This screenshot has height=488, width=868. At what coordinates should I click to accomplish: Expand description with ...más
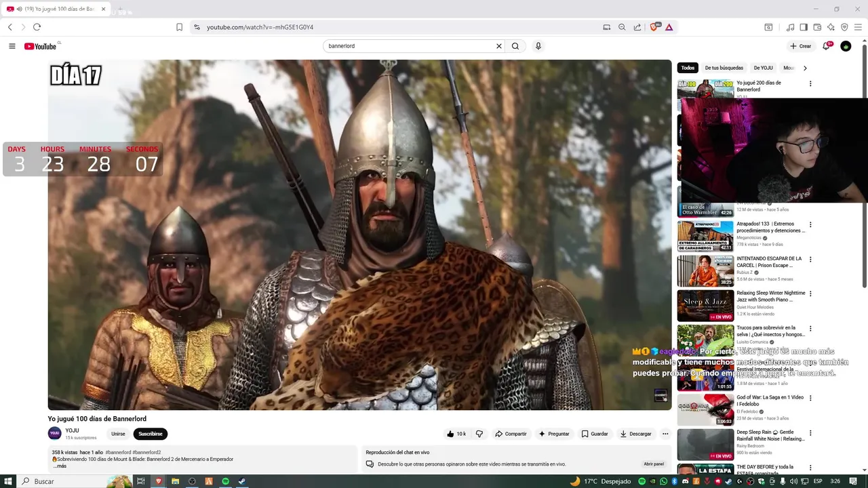tap(60, 466)
